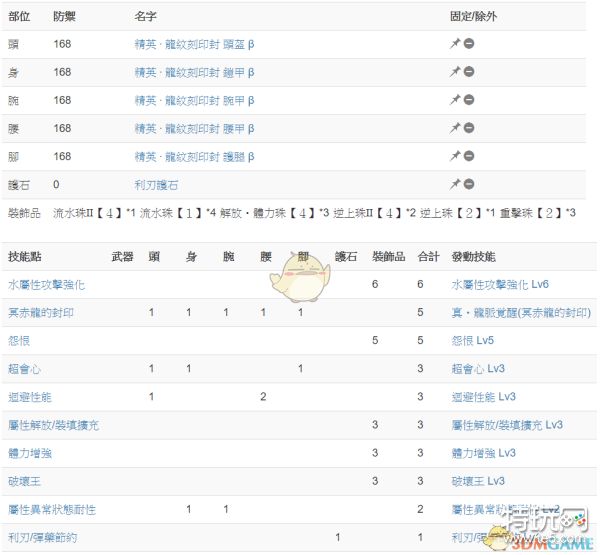
Task: Click the 冥赤龍的封印 skill name link
Action: pos(40,313)
